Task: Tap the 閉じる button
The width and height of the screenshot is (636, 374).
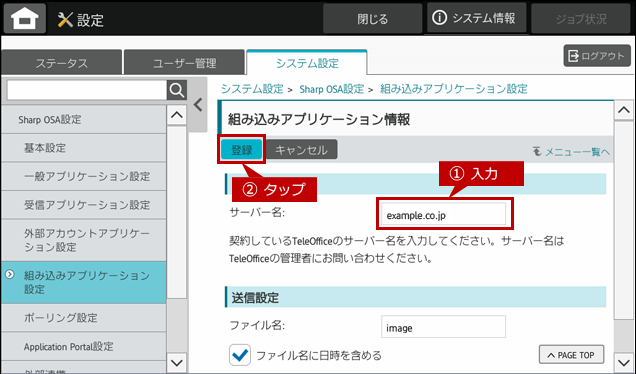Action: 372,19
